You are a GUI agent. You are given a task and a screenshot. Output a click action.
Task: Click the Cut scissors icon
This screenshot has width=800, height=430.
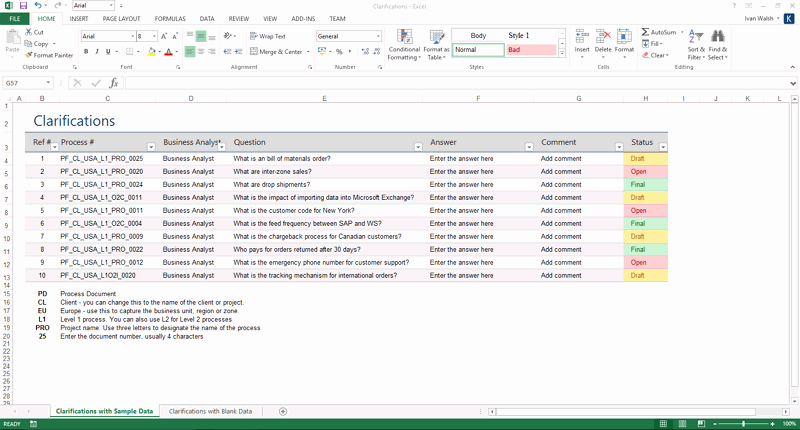[29, 32]
